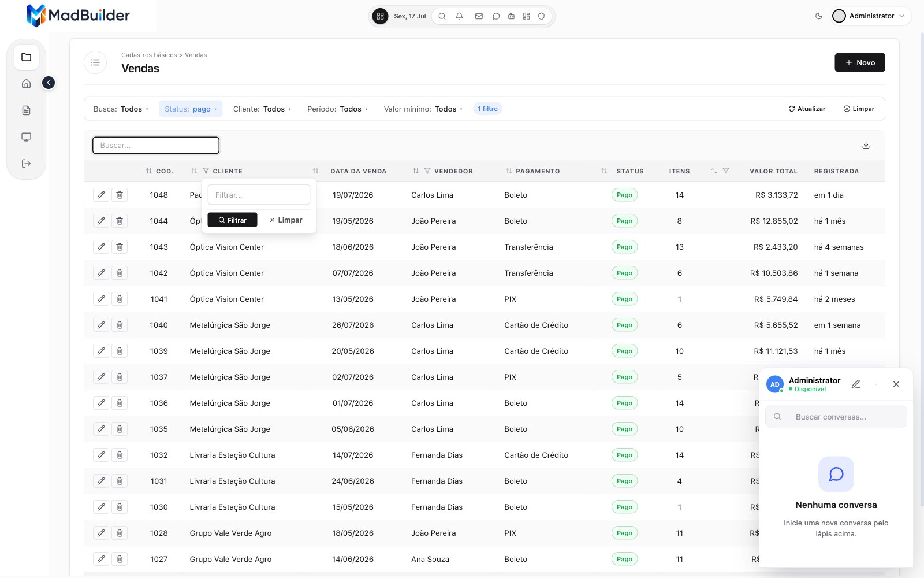This screenshot has height=578, width=924.
Task: Focus the Filtrar... input in popup
Action: (x=259, y=195)
